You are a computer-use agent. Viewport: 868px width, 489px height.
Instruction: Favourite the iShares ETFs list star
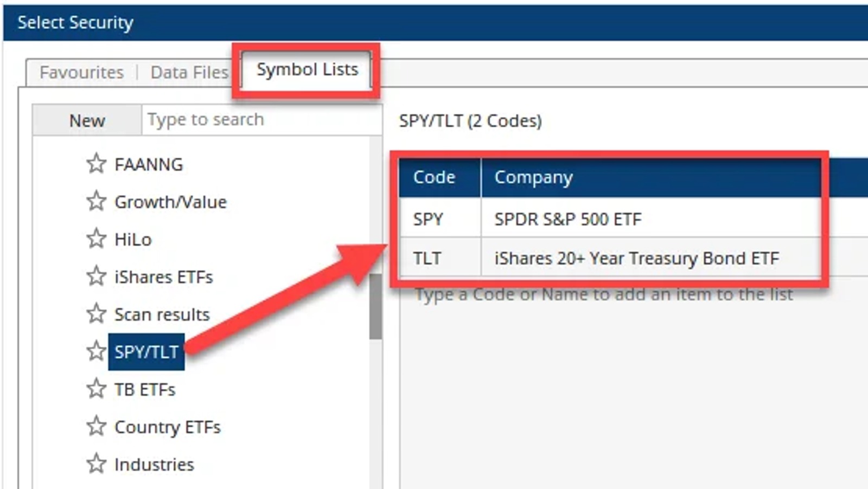pos(96,276)
